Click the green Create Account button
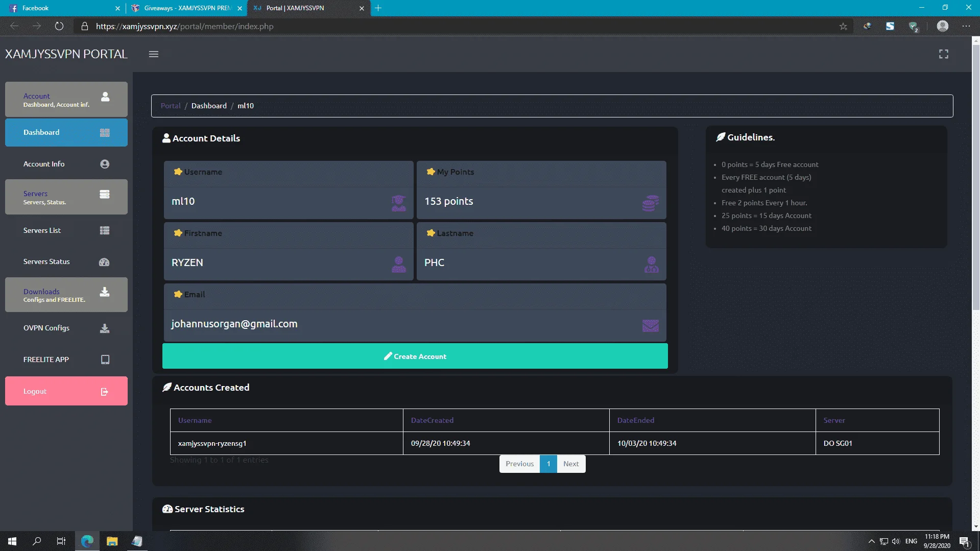Image resolution: width=980 pixels, height=551 pixels. pyautogui.click(x=415, y=356)
